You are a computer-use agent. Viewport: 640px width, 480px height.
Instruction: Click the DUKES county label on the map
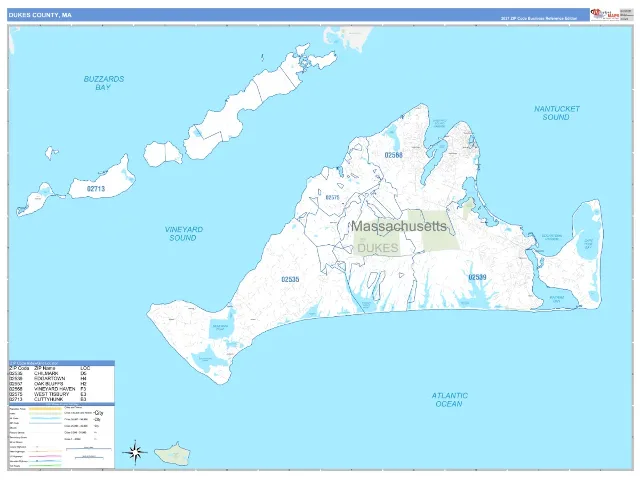[x=378, y=248]
